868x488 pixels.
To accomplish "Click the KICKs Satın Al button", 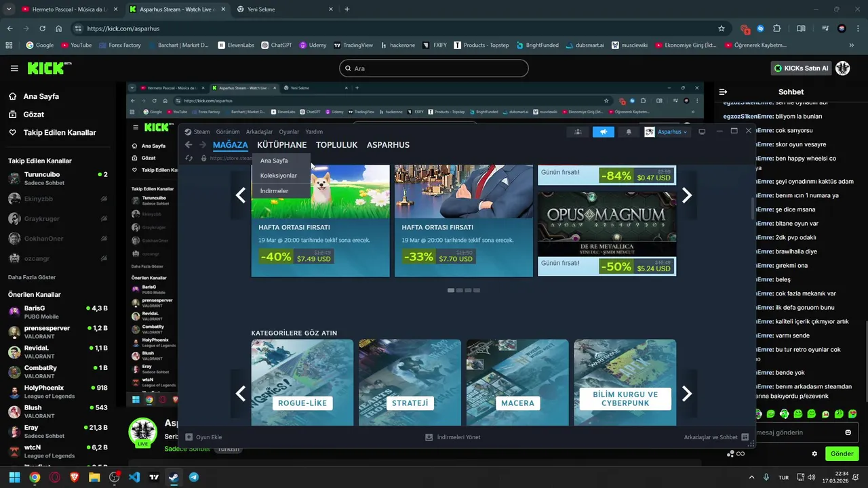I will [x=802, y=68].
